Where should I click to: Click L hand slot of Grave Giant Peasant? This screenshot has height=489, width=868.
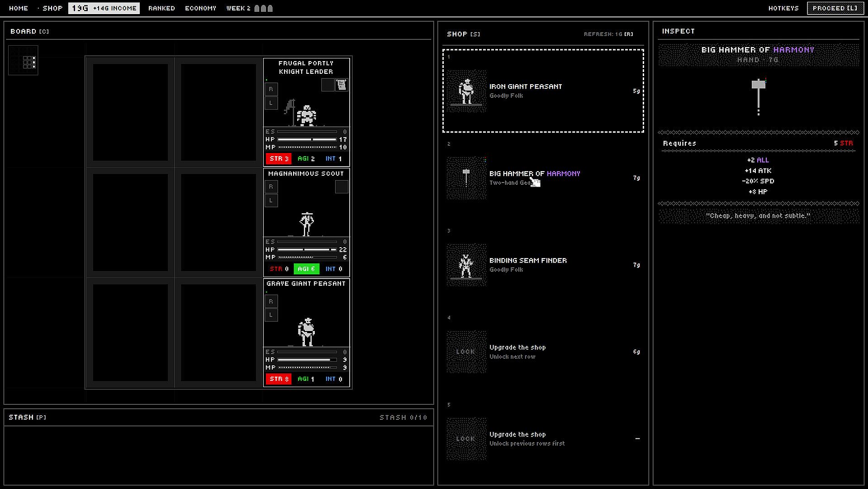tap(271, 315)
